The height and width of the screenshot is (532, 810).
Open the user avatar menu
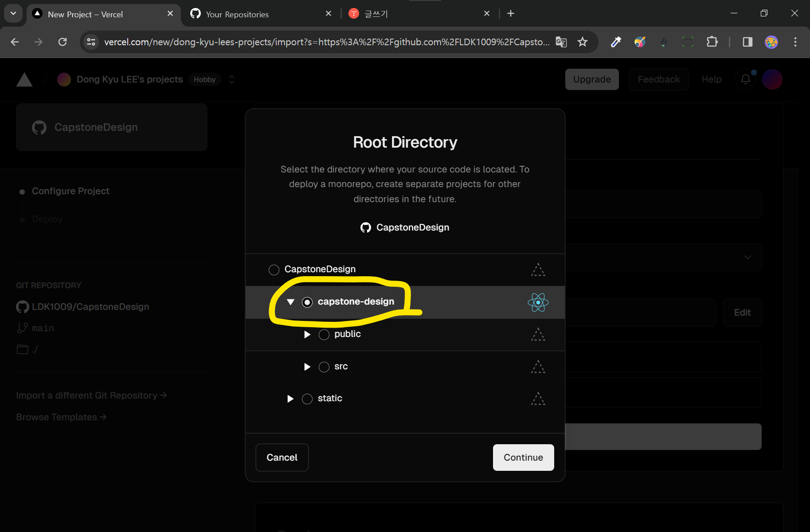coord(772,79)
